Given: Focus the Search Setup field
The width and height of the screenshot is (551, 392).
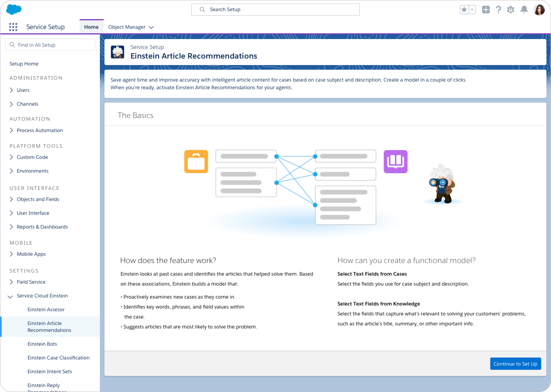Looking at the screenshot, I should (x=275, y=9).
